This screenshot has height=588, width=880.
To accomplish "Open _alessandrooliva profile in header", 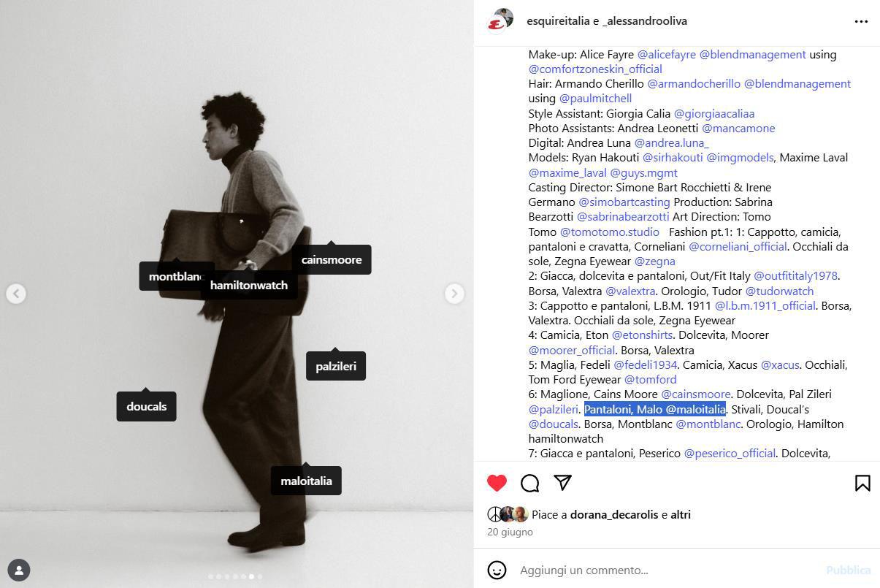I will coord(645,21).
